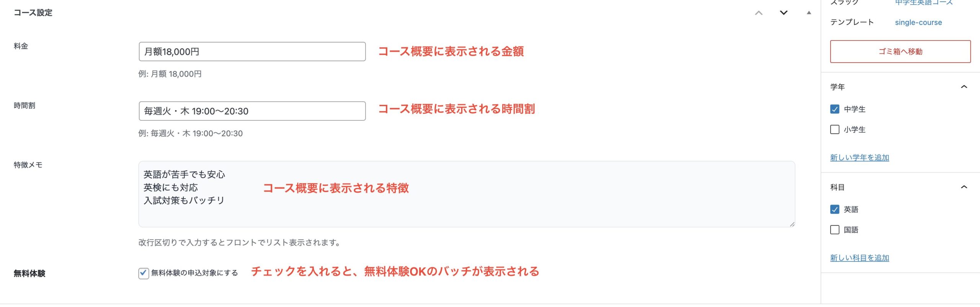
Task: Check the 小学生 checkbox
Action: 835,129
